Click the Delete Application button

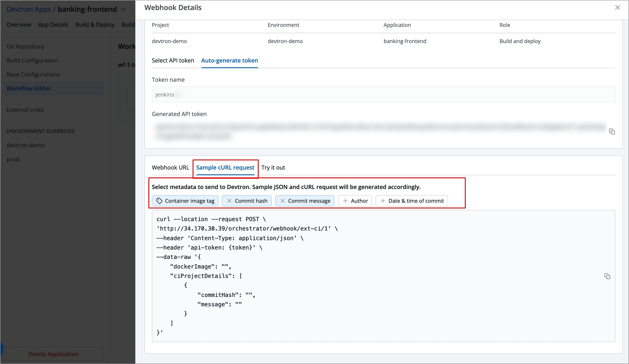[x=53, y=354]
